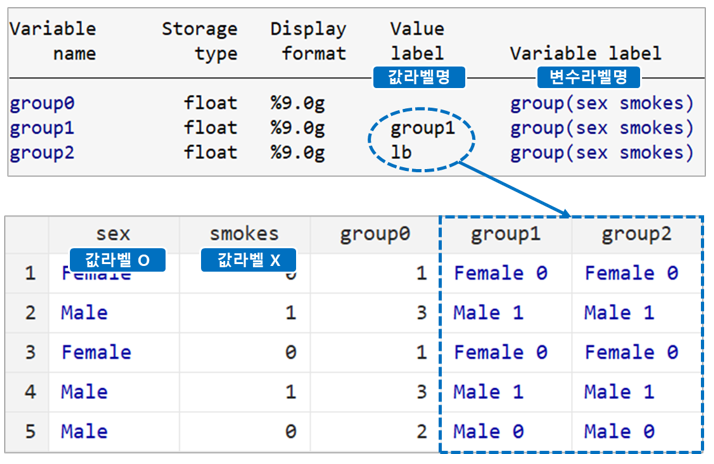Click group2 in the Variable name list
The height and width of the screenshot is (464, 714).
click(42, 152)
